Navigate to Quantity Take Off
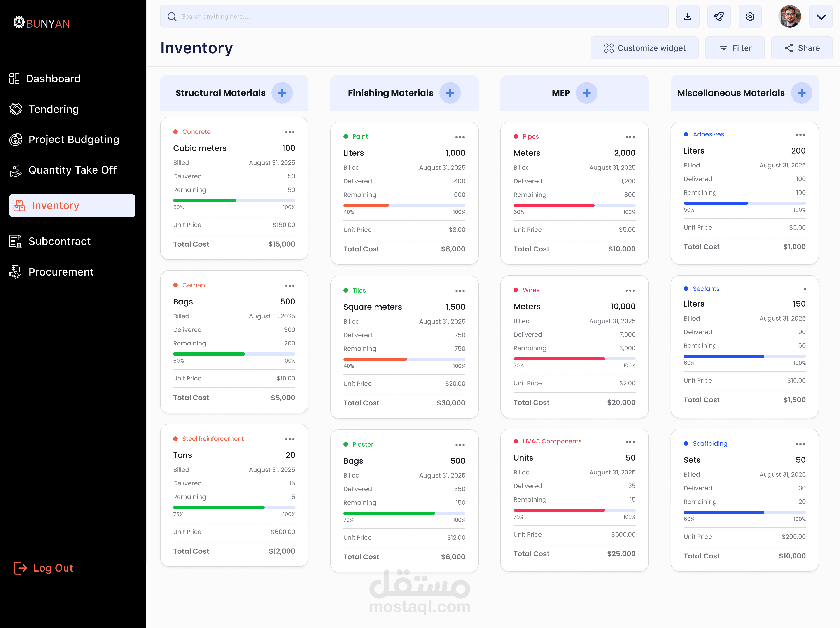 coord(72,170)
